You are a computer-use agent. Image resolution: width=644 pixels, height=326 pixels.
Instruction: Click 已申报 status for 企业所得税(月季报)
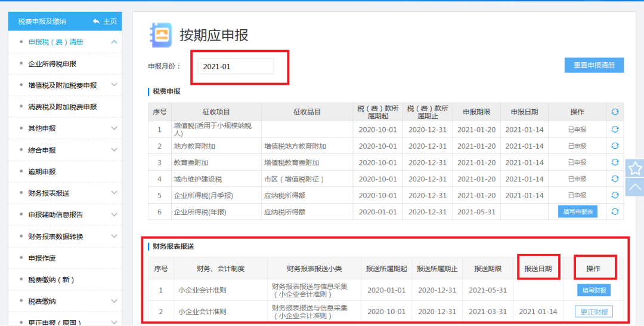[x=577, y=195]
